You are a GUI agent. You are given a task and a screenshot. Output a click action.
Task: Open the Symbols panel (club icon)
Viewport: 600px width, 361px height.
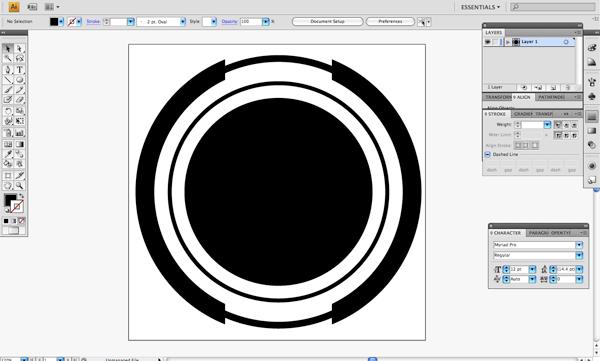click(x=592, y=96)
